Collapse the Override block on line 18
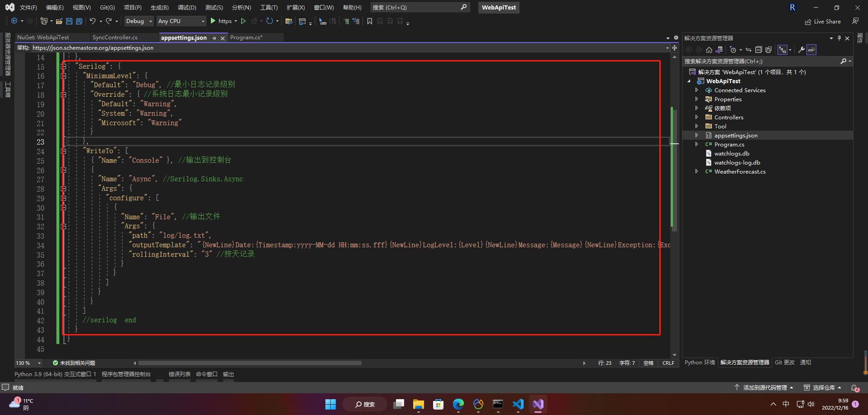Viewport: 868px width, 415px height. click(x=64, y=94)
